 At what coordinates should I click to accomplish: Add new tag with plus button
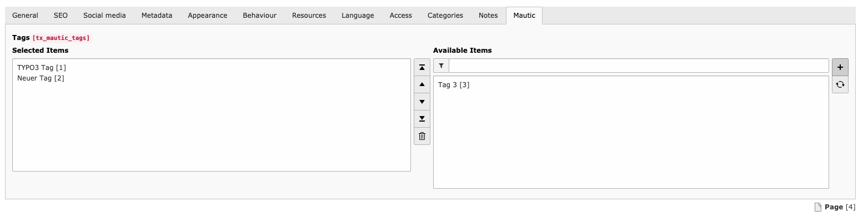tap(840, 67)
